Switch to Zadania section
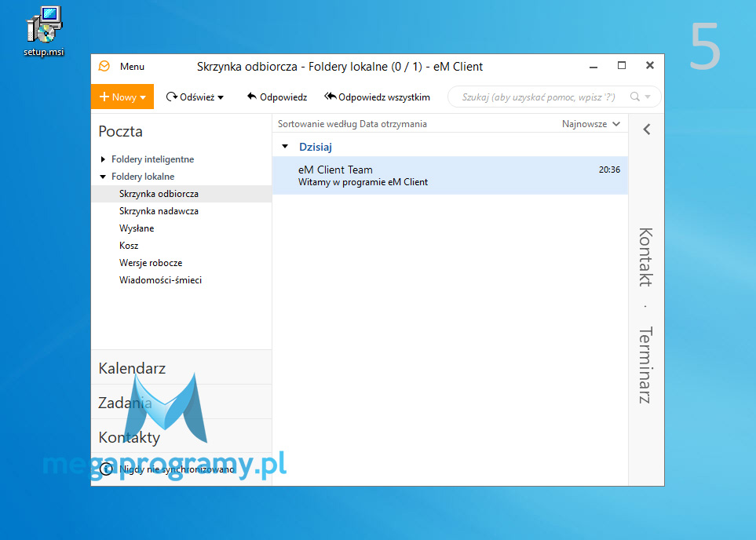Image resolution: width=756 pixels, height=540 pixels. click(x=181, y=402)
